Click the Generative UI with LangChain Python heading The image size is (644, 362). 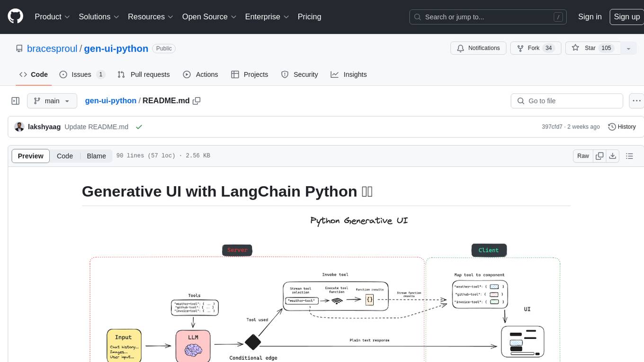[x=227, y=191]
